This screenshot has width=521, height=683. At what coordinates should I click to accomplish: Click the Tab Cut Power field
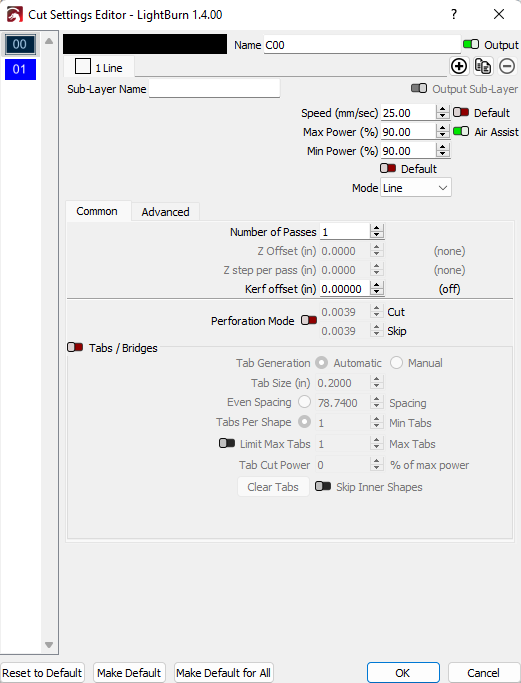click(343, 465)
